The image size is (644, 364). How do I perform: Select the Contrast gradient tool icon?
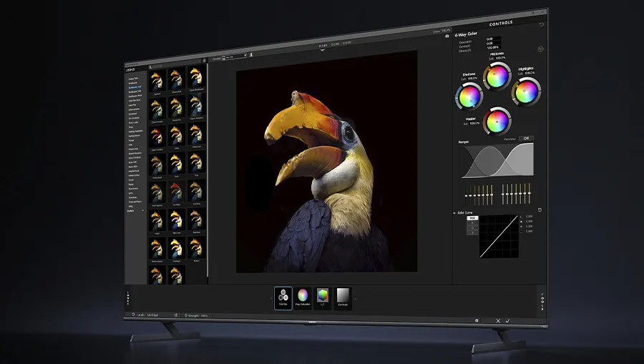pos(343,297)
